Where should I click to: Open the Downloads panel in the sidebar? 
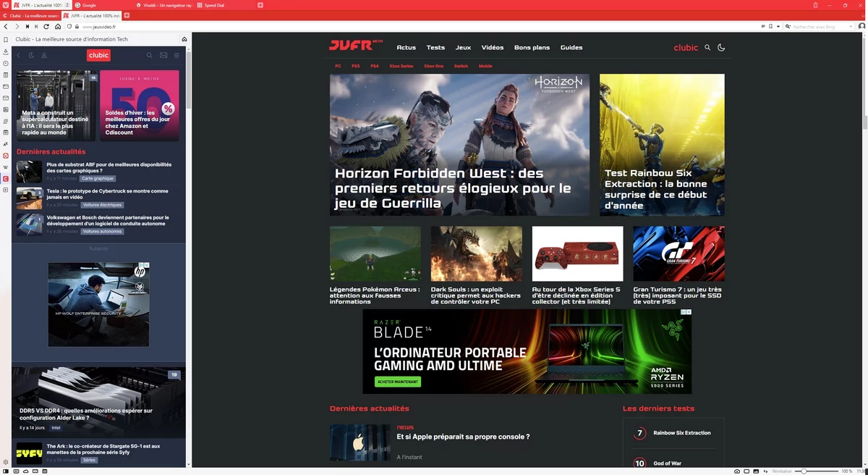[x=6, y=51]
